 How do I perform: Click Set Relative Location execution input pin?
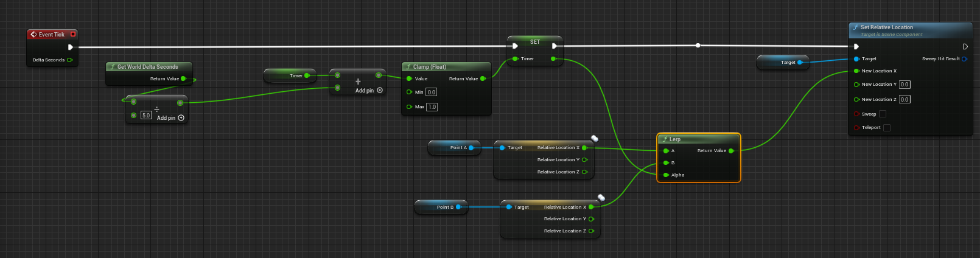tap(856, 46)
